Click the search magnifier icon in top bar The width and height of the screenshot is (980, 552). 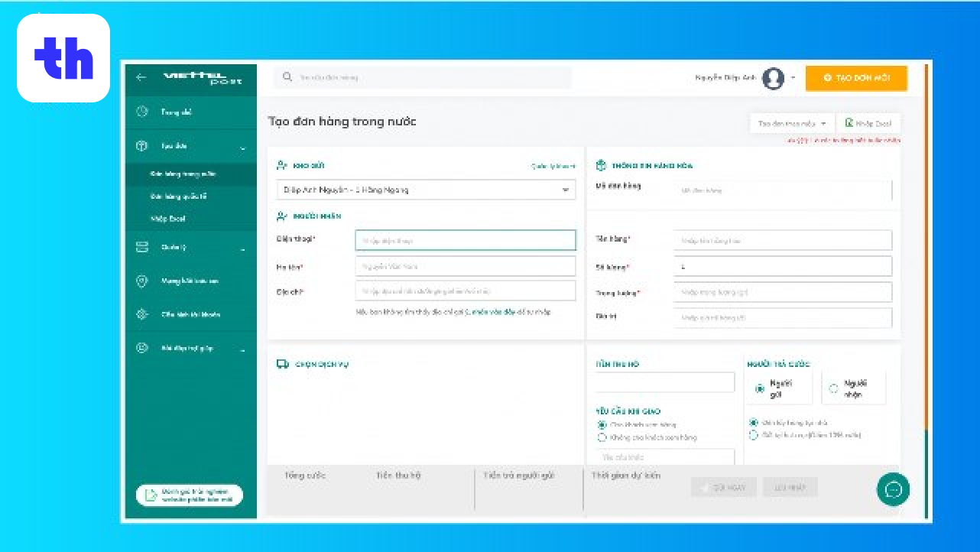click(x=287, y=77)
